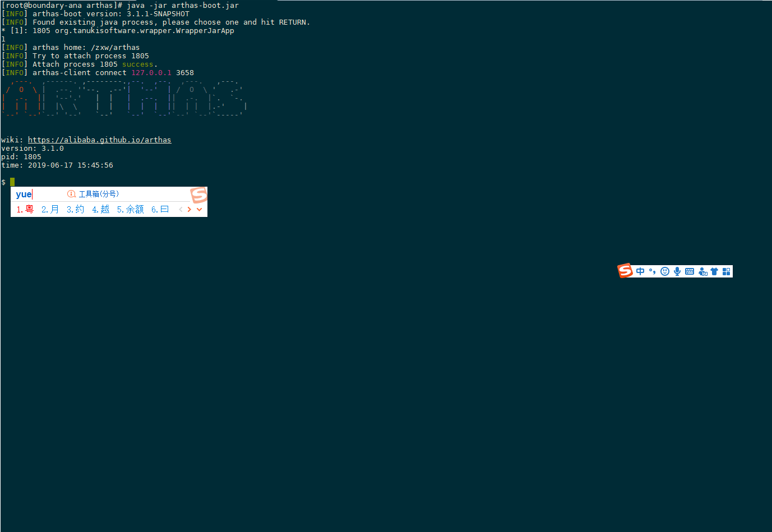Toggle Chinese/English mode (中) on IME toolbar

pos(640,271)
